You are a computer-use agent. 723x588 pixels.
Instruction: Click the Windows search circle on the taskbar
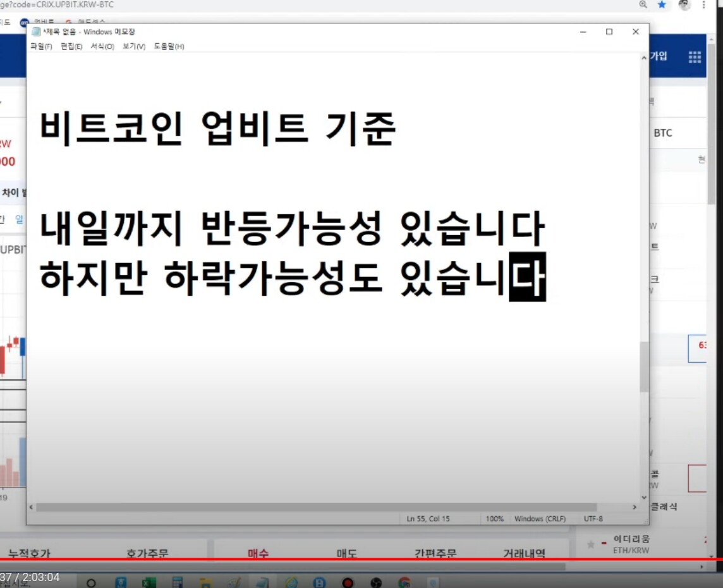[91, 583]
